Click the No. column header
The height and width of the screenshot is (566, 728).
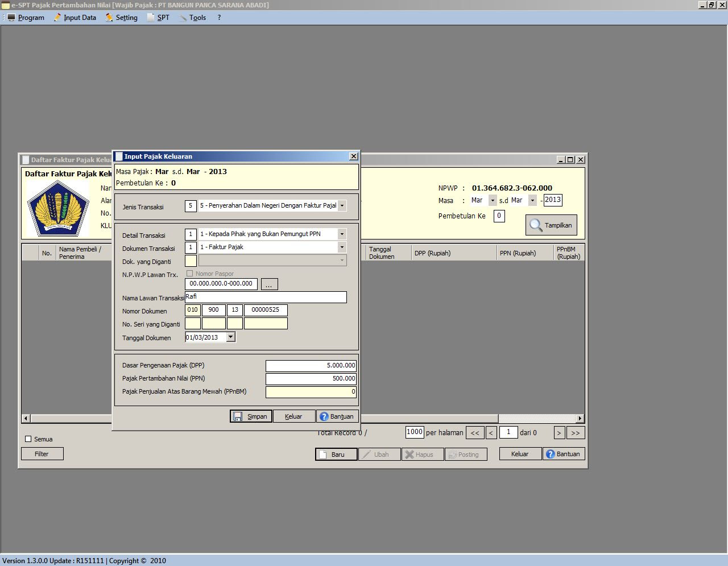pos(47,253)
